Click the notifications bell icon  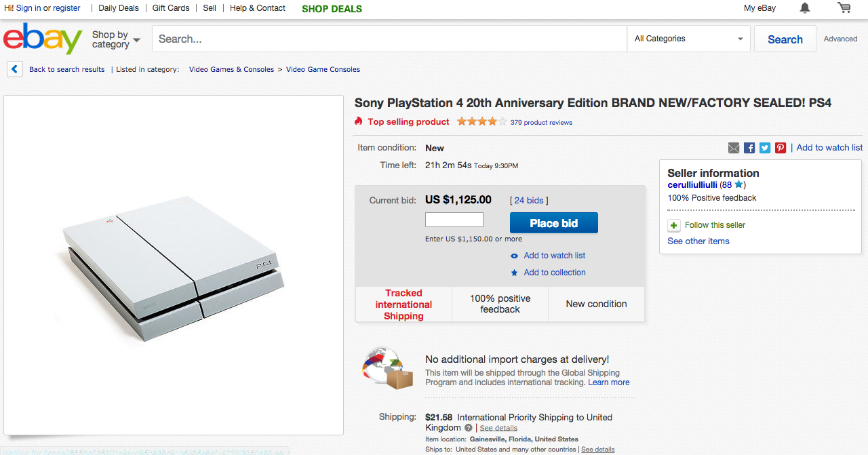[x=805, y=8]
